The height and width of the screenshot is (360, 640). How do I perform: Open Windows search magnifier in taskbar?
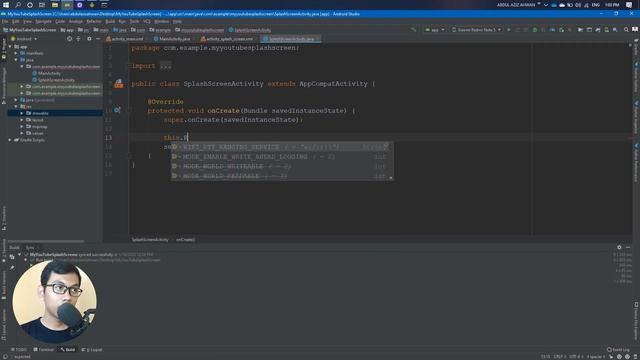(x=18, y=5)
